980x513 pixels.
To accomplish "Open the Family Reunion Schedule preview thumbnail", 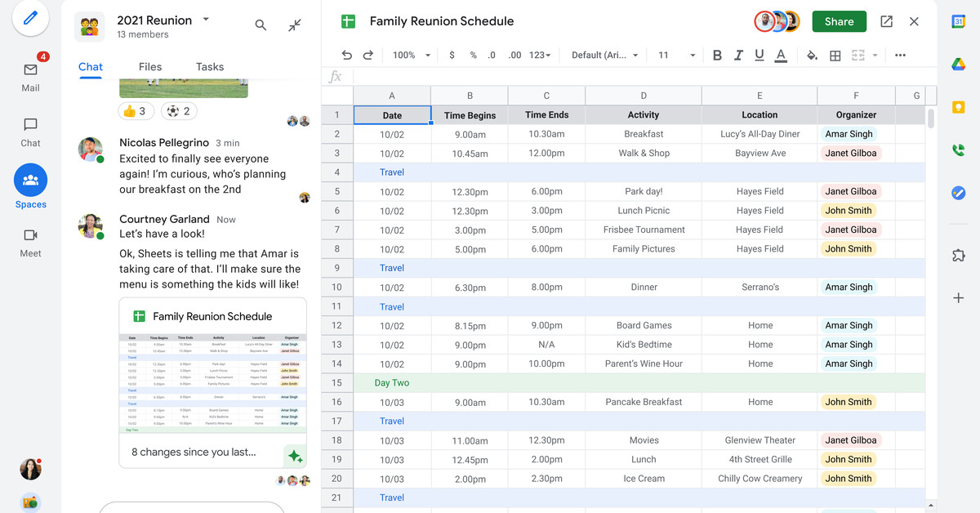I will pyautogui.click(x=212, y=381).
